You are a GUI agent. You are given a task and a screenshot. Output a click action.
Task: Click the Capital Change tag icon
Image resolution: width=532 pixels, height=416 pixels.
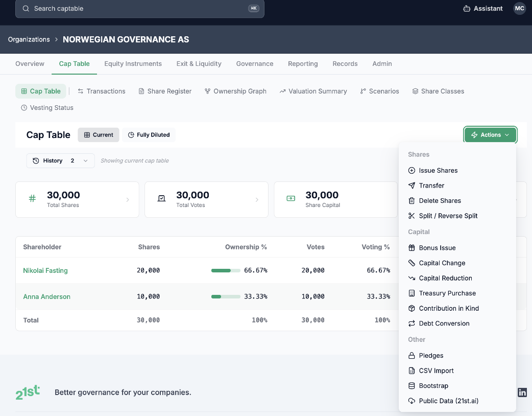pos(412,263)
